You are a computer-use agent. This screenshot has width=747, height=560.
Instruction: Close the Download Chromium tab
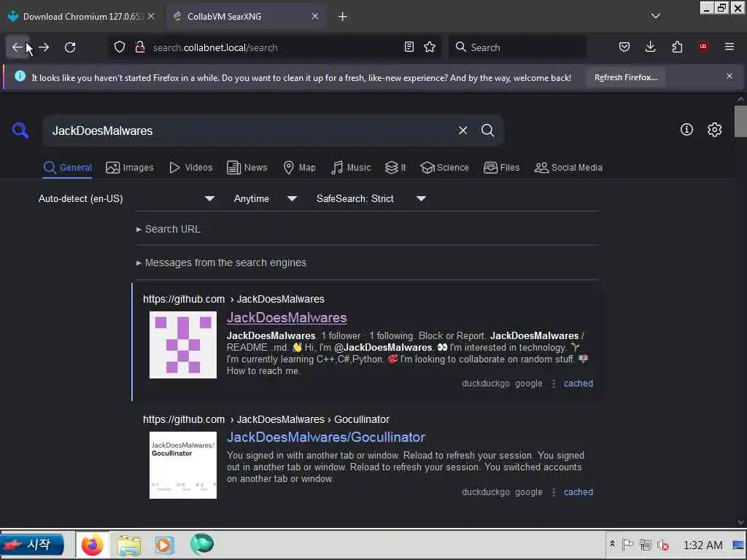tap(151, 16)
